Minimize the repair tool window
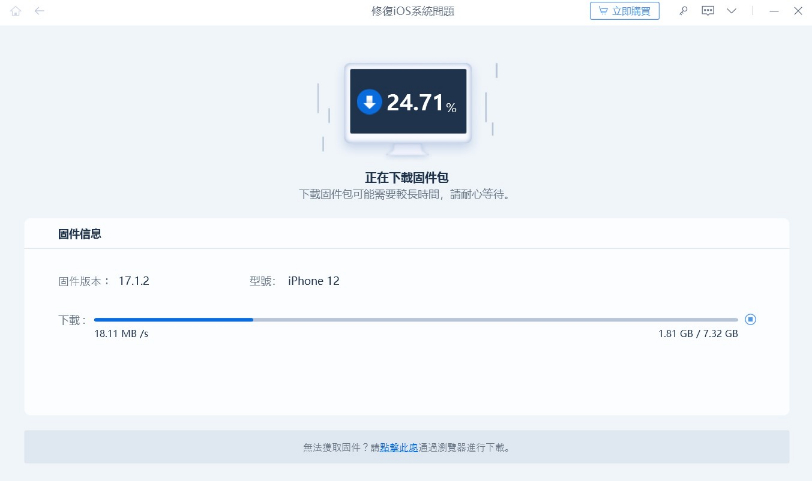Image resolution: width=812 pixels, height=481 pixels. [772, 11]
